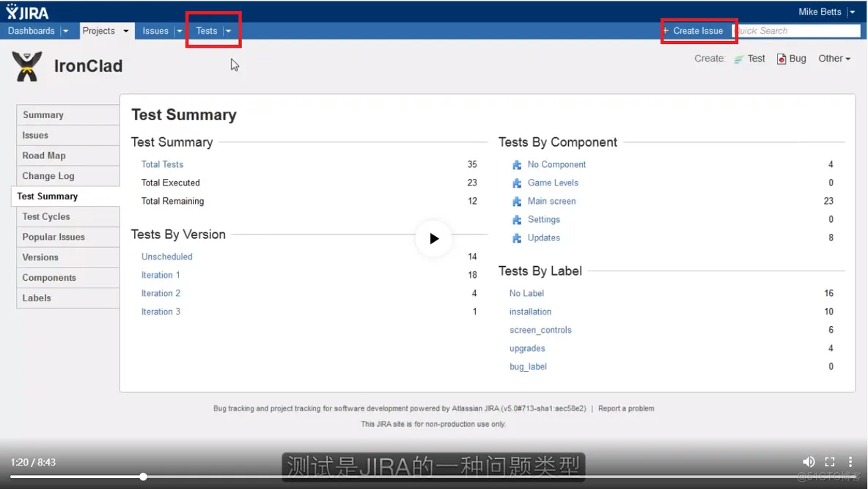Viewport: 868px width, 489px height.
Task: Open the Tests menu
Action: point(207,31)
